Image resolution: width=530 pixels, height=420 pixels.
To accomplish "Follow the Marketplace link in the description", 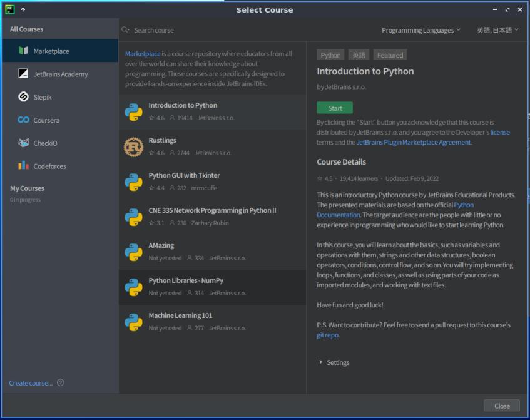I will point(143,54).
